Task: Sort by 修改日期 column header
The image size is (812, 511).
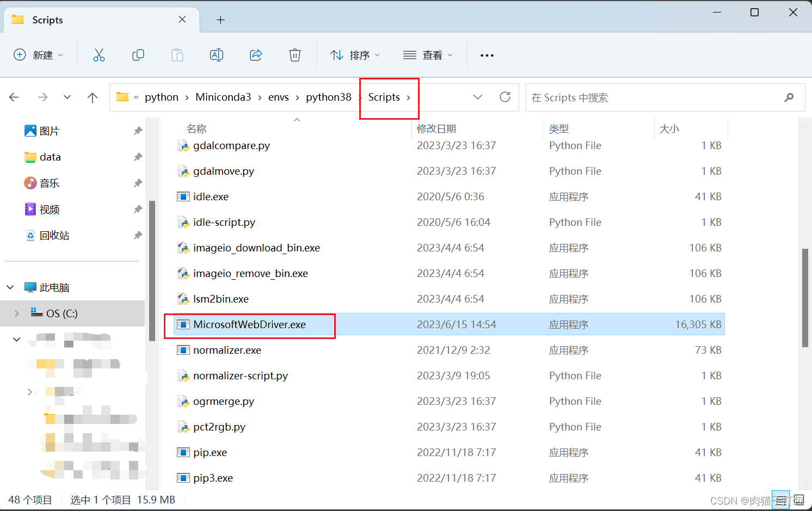Action: pyautogui.click(x=436, y=128)
